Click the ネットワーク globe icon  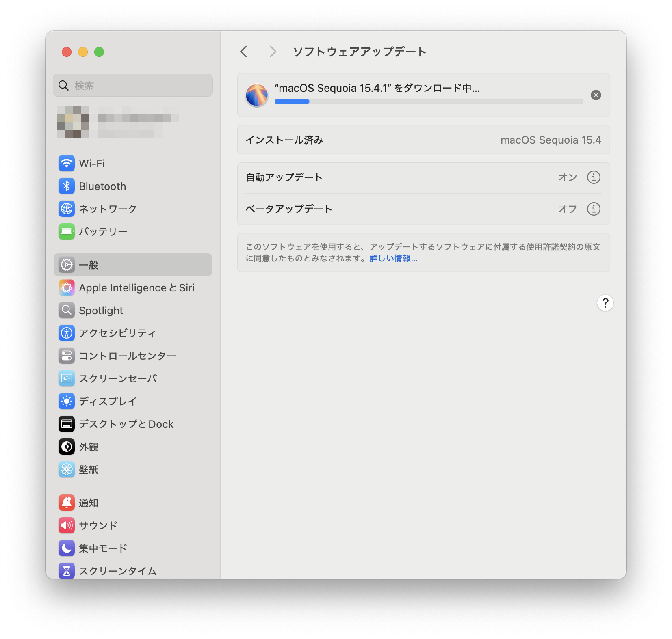pyautogui.click(x=67, y=209)
